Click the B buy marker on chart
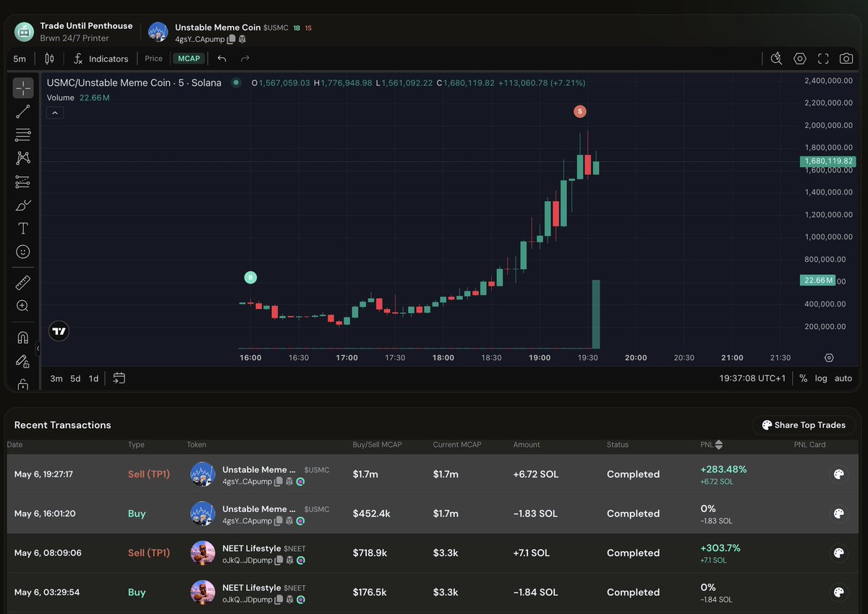The image size is (868, 614). click(250, 277)
